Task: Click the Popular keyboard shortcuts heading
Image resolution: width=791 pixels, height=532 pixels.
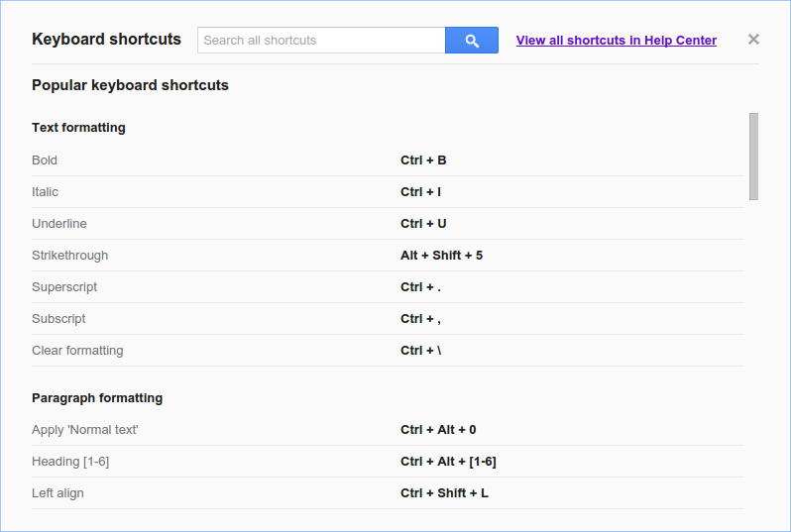Action: [x=130, y=85]
